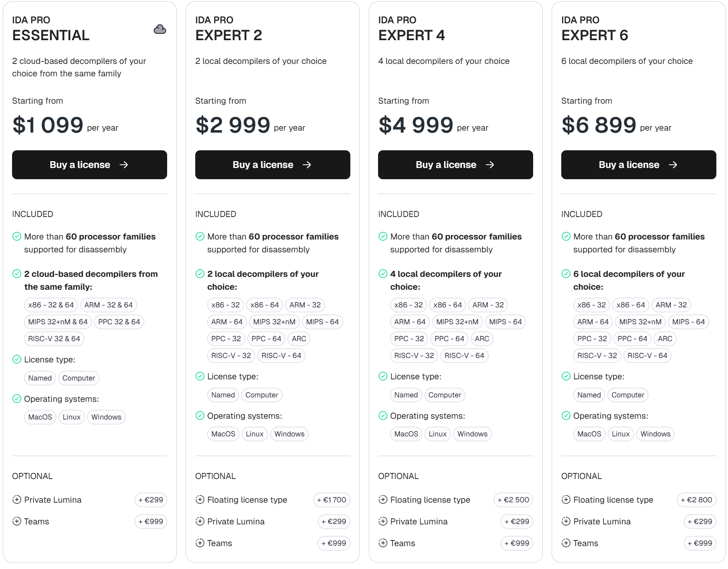Screen dimensions: 728x569
Task: Select Named license type under Essential
Action: point(40,378)
